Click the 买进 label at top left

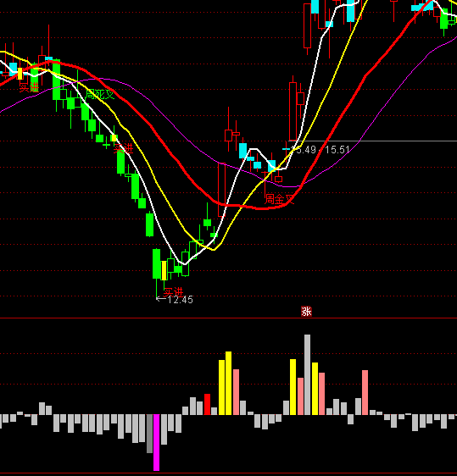point(29,88)
